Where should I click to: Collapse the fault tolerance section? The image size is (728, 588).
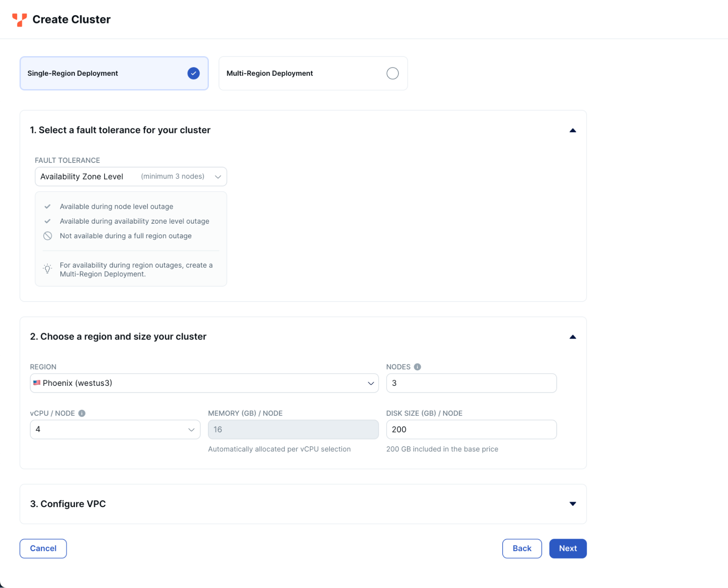click(x=572, y=130)
